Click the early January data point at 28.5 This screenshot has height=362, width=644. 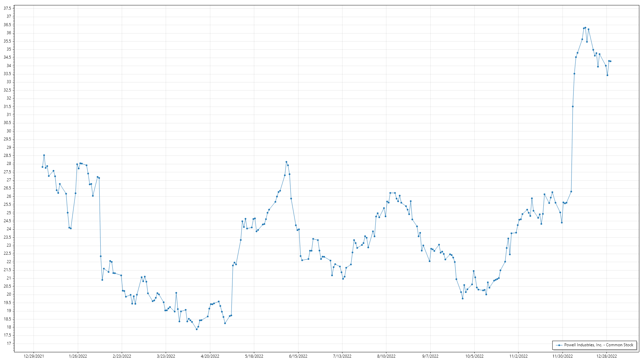[44, 155]
